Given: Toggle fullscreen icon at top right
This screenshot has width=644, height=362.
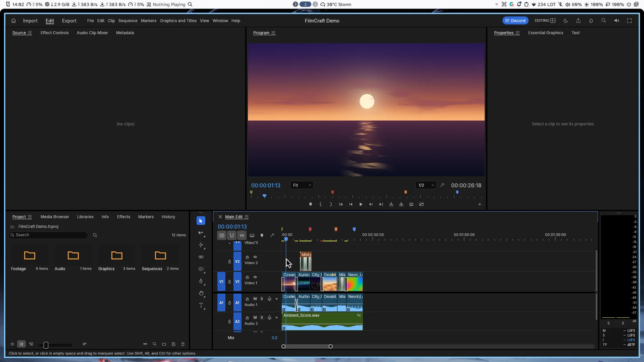Looking at the screenshot, I should tap(629, 21).
